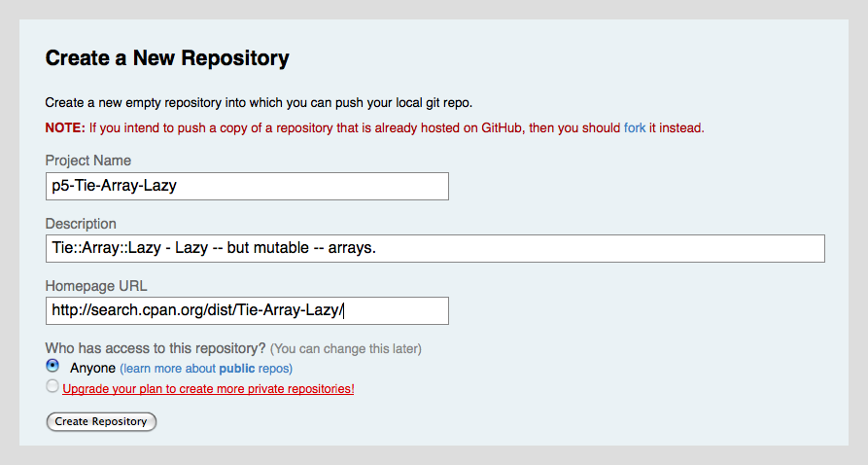The width and height of the screenshot is (868, 465).
Task: Click Upgrade your plan to create private repositories
Action: 208,389
